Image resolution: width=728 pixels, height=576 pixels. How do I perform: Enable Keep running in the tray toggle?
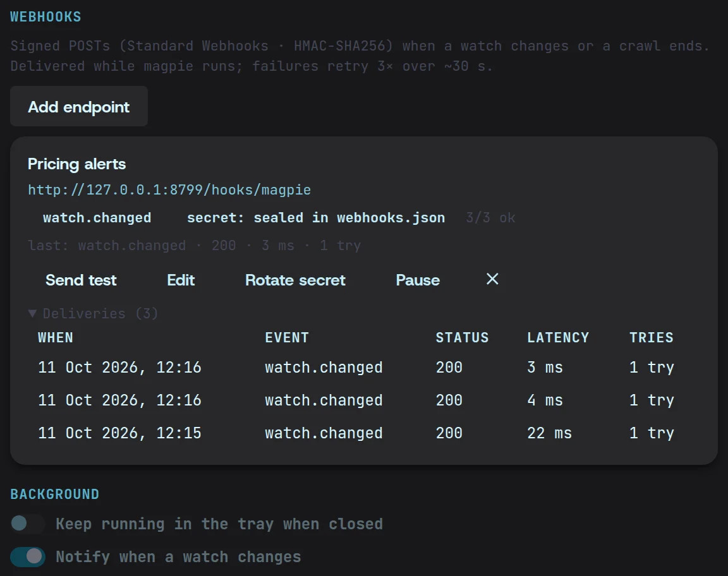[x=27, y=524]
